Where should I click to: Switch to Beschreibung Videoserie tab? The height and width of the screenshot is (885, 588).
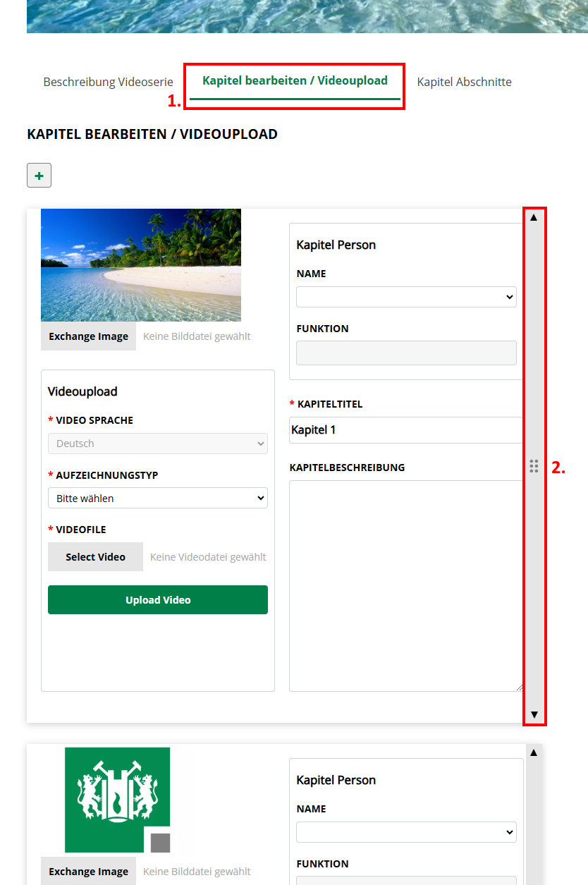pos(109,82)
